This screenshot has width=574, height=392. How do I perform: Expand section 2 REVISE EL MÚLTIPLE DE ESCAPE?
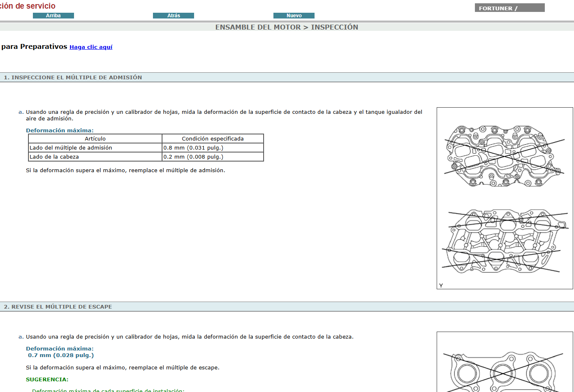[58, 307]
